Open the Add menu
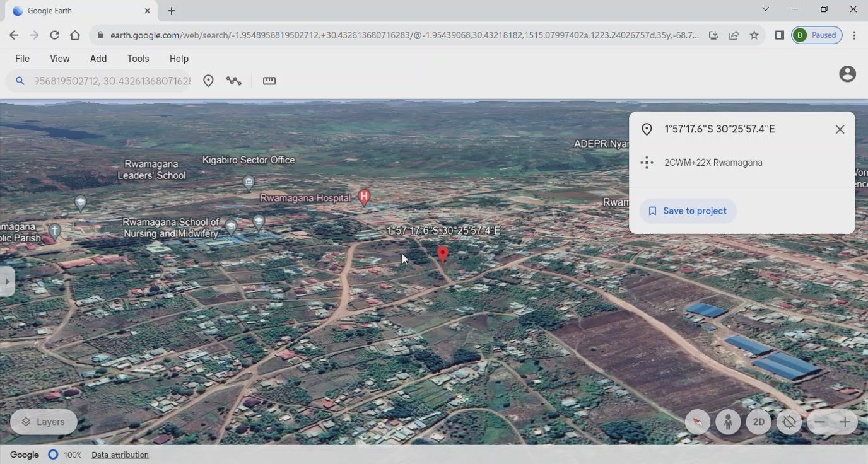The height and width of the screenshot is (464, 868). pyautogui.click(x=98, y=59)
